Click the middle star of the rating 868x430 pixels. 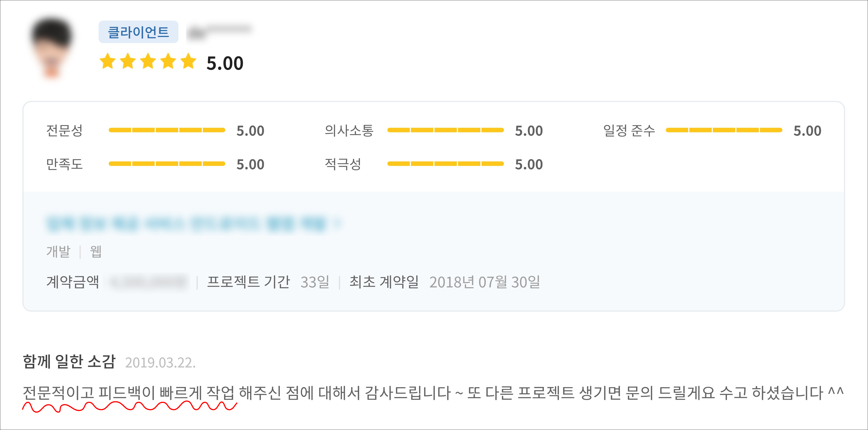pyautogui.click(x=148, y=61)
